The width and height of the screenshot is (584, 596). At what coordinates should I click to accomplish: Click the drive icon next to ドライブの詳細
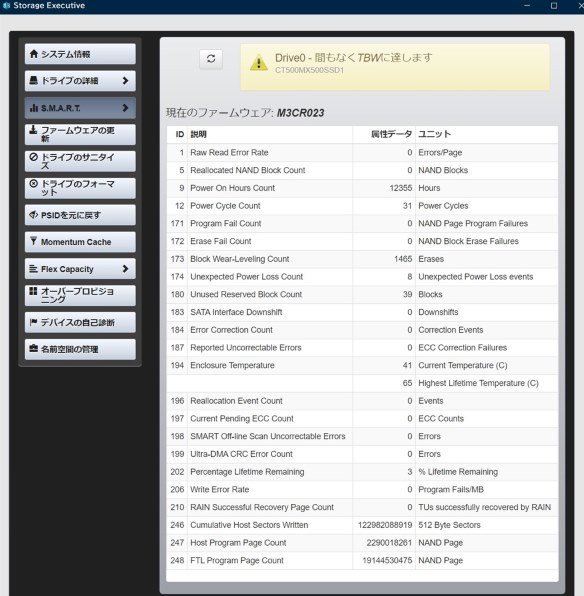pyautogui.click(x=34, y=80)
